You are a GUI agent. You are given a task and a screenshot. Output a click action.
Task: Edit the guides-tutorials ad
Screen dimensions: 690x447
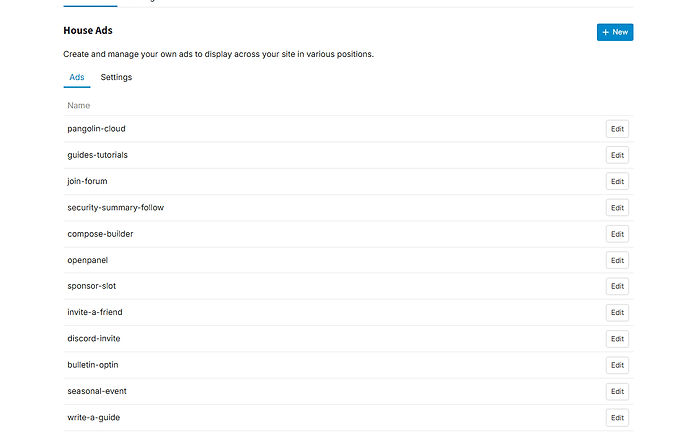(x=617, y=155)
